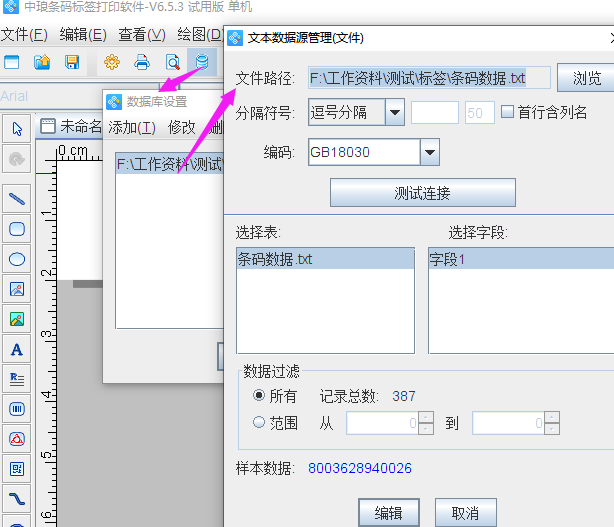Select 条码数据.txt in table list
The image size is (614, 527).
(x=325, y=259)
